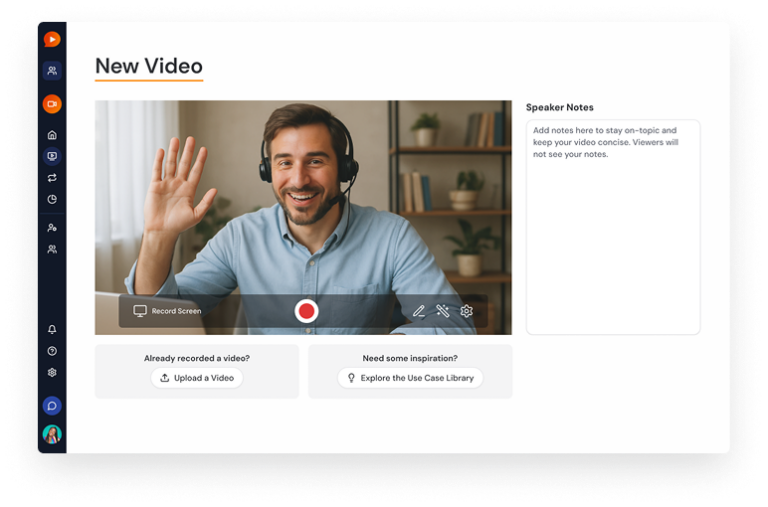768x507 pixels.
Task: Open the blue chat bubble icon
Action: (52, 406)
